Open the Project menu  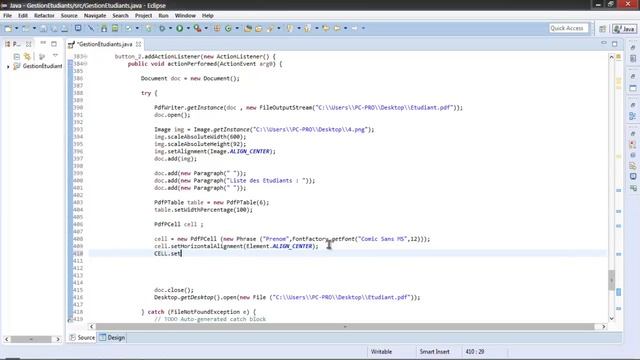click(x=143, y=16)
